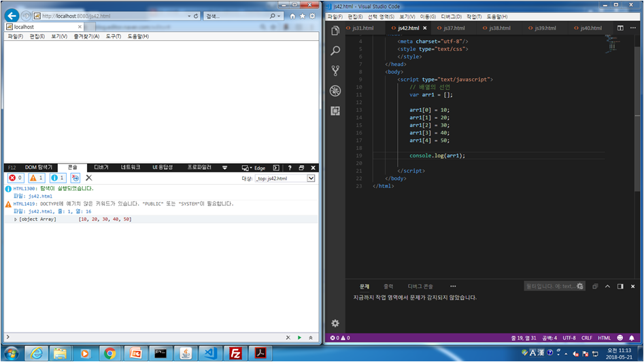Screen dimensions: 644x362
Task: Toggle warning messages filter in console
Action: (37, 178)
